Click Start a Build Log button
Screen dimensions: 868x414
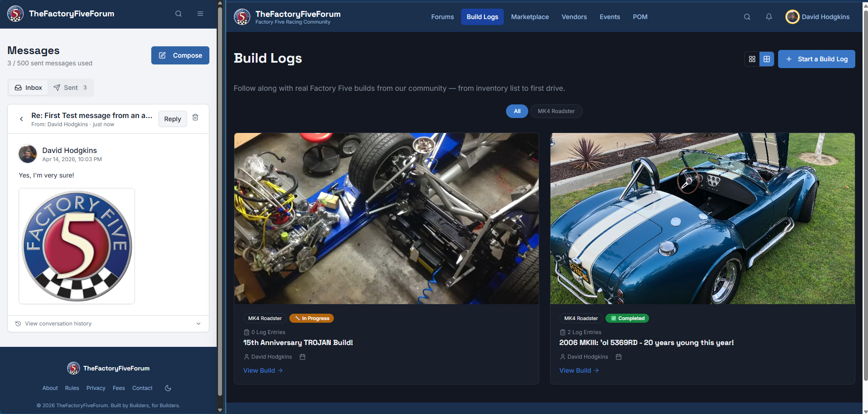click(x=817, y=59)
